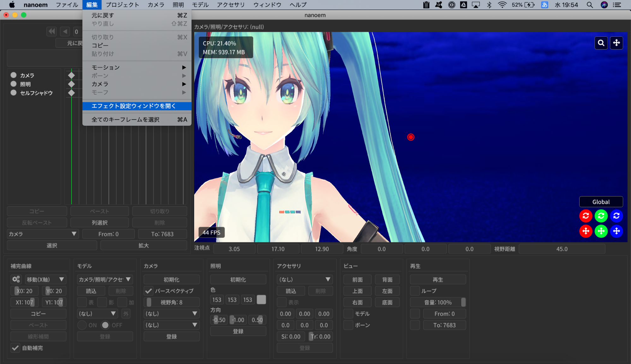Open the ヘルプ menu
Screen dimensions: 631x364
coord(298,5)
